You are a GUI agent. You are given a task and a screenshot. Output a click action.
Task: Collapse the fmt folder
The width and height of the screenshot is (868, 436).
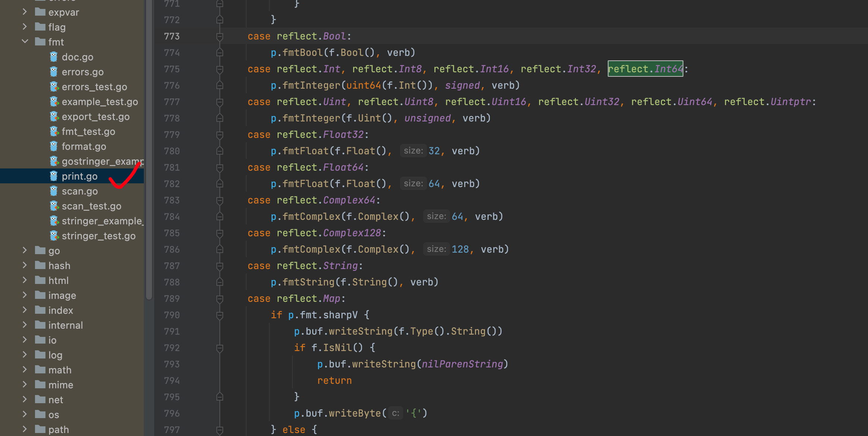click(25, 42)
